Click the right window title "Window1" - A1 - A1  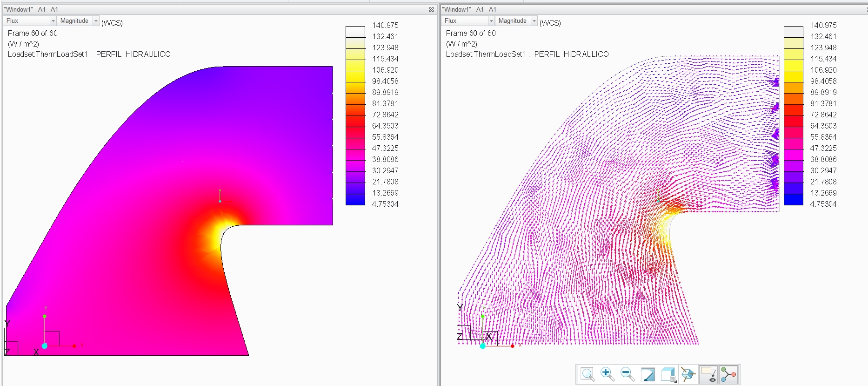coord(469,9)
